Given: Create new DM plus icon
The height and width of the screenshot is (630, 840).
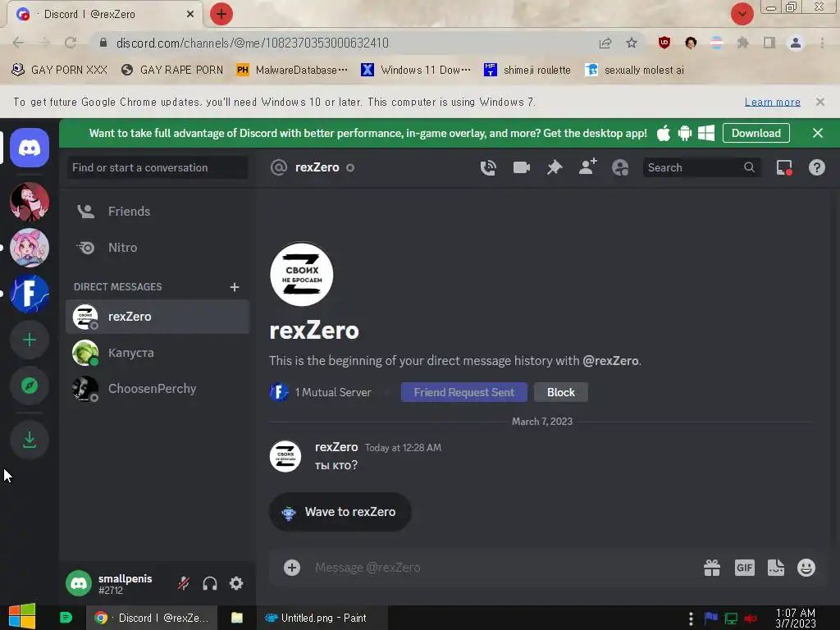Looking at the screenshot, I should pos(234,287).
